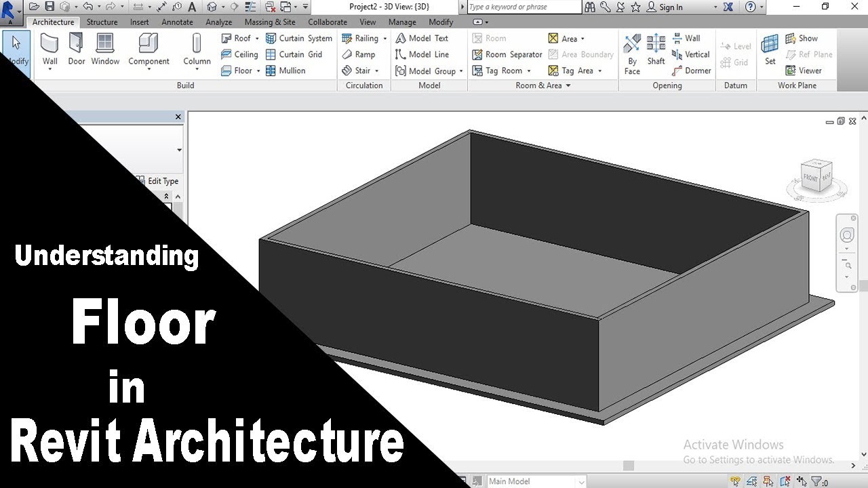Click the Tag Area tool
The image size is (868, 488).
click(x=570, y=70)
